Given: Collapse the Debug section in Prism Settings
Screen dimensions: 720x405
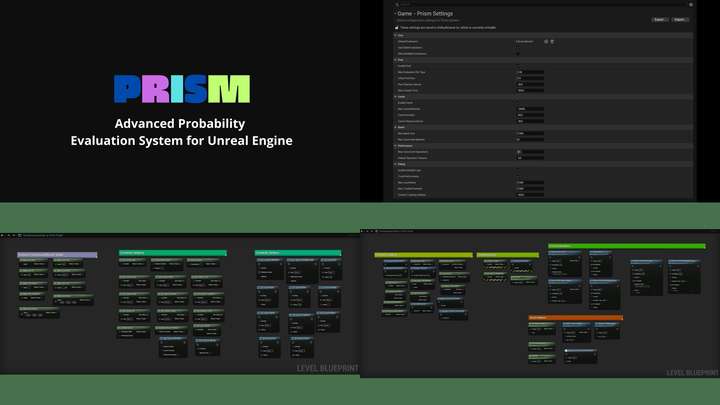Looking at the screenshot, I should [x=395, y=164].
